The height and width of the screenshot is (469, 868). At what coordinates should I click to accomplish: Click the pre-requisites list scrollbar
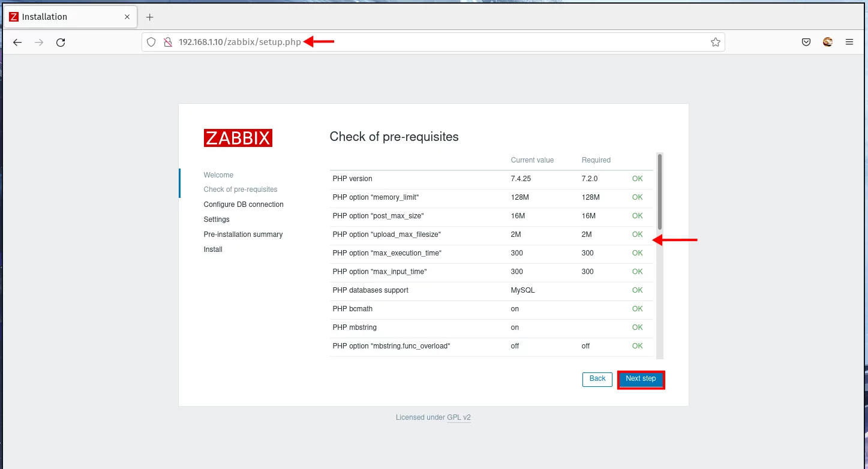pos(660,192)
